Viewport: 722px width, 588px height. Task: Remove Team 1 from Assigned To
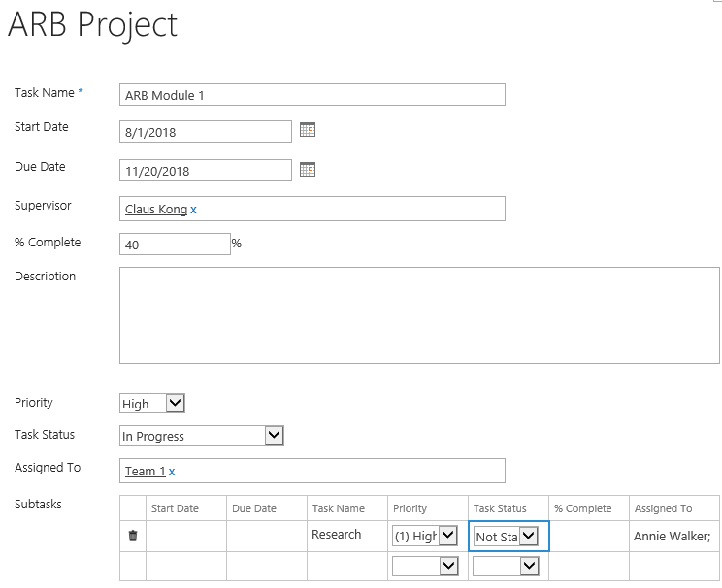172,472
